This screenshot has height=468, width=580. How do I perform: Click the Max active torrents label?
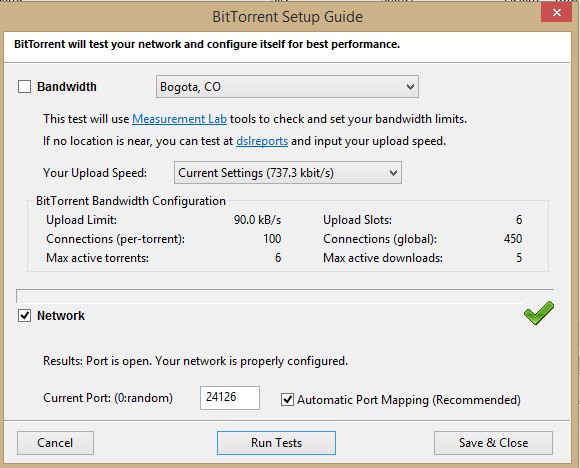pyautogui.click(x=97, y=257)
